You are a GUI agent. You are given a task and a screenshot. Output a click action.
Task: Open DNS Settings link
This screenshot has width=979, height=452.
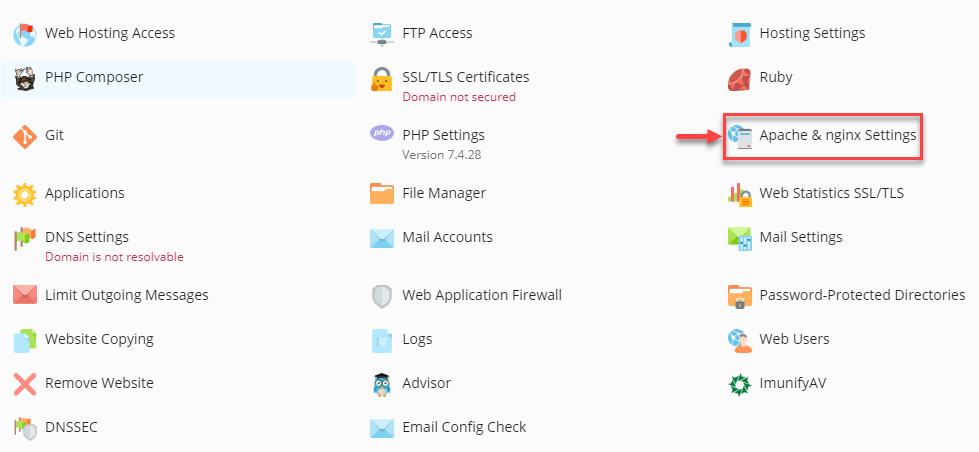[x=87, y=238]
